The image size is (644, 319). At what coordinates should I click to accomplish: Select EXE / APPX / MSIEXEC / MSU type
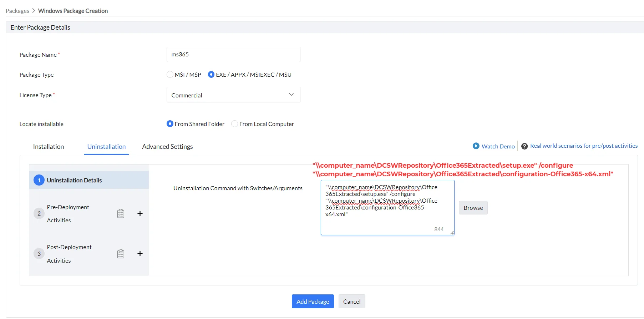(x=211, y=75)
